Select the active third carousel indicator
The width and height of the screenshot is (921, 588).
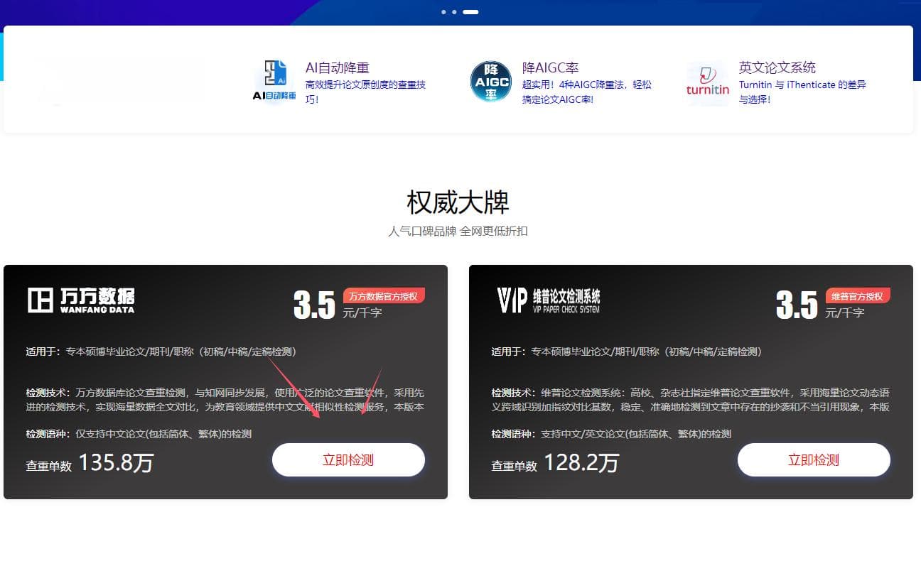(x=470, y=12)
